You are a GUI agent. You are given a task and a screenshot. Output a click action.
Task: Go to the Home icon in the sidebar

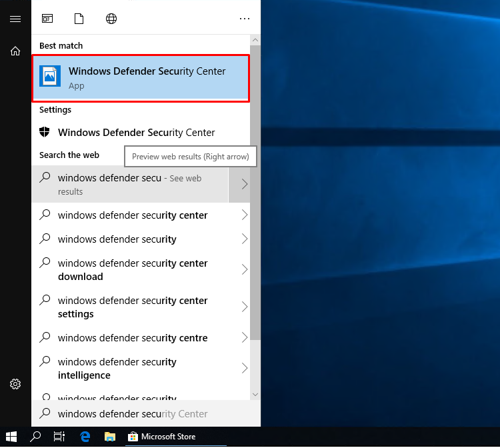pyautogui.click(x=15, y=51)
